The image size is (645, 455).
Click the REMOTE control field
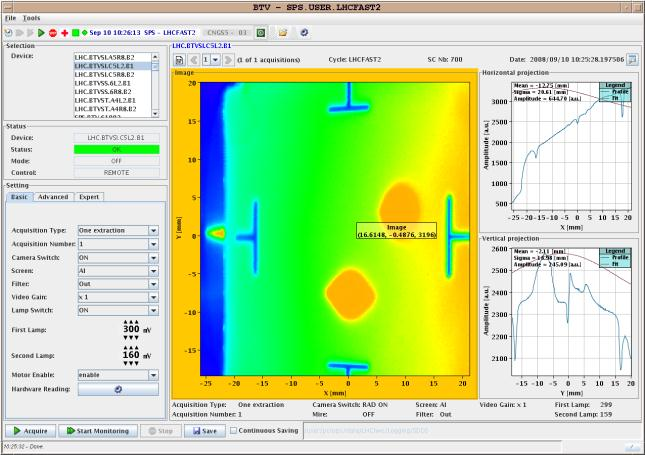coord(116,173)
